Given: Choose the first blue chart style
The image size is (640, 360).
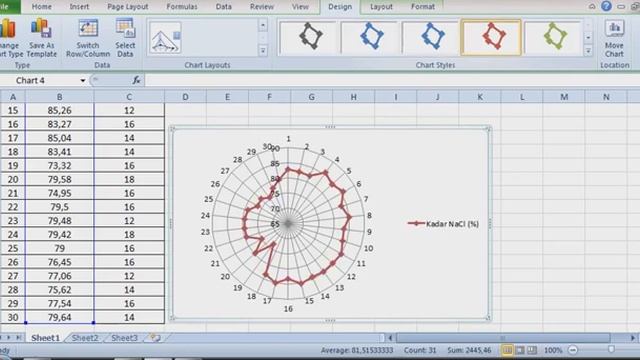Looking at the screenshot, I should (x=370, y=37).
